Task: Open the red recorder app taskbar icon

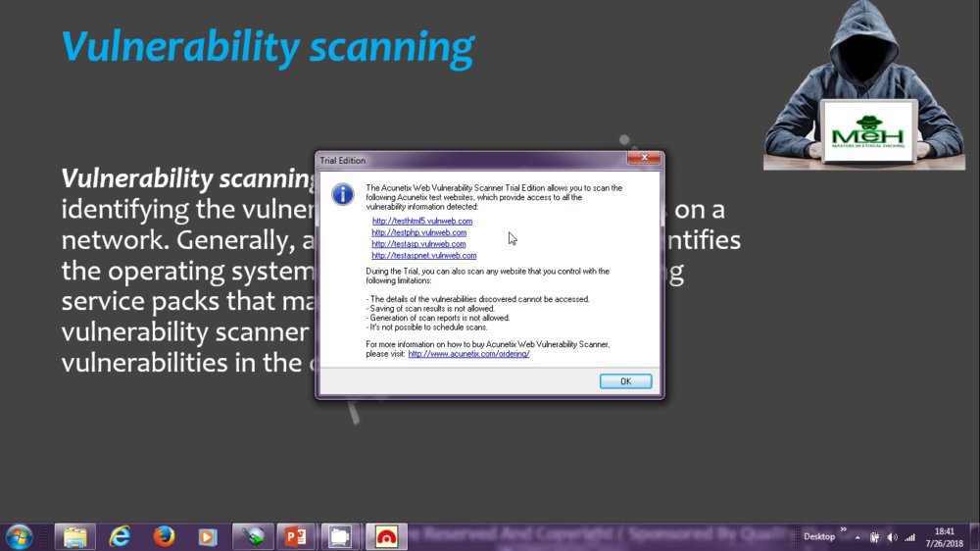Action: 386,536
